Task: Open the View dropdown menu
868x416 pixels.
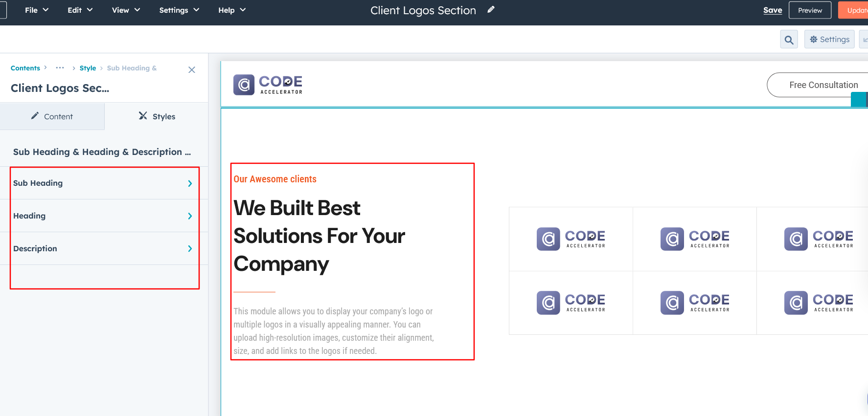Action: [126, 10]
